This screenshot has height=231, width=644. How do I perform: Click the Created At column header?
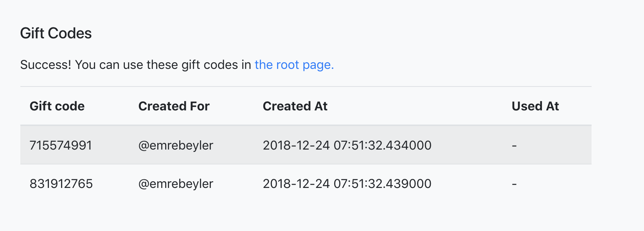(295, 106)
